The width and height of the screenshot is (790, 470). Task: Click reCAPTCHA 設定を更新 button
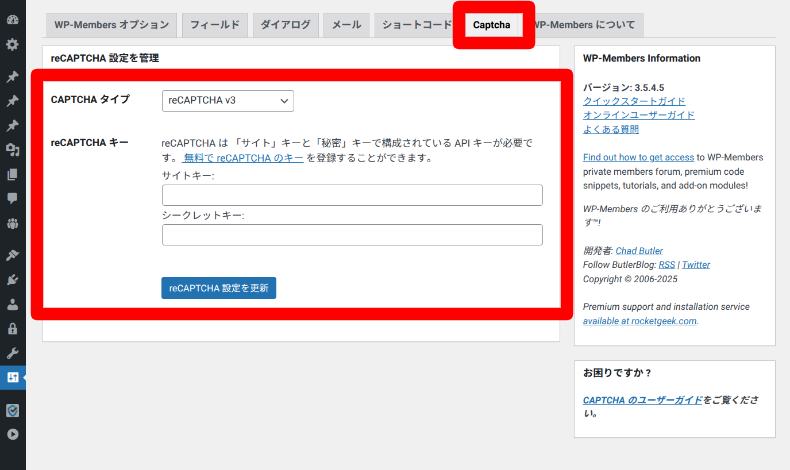[219, 288]
